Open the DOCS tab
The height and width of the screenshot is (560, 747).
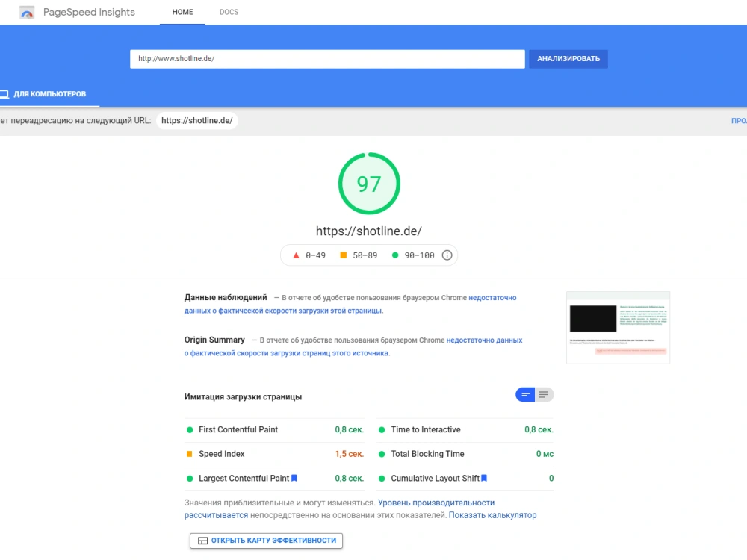[x=229, y=12]
